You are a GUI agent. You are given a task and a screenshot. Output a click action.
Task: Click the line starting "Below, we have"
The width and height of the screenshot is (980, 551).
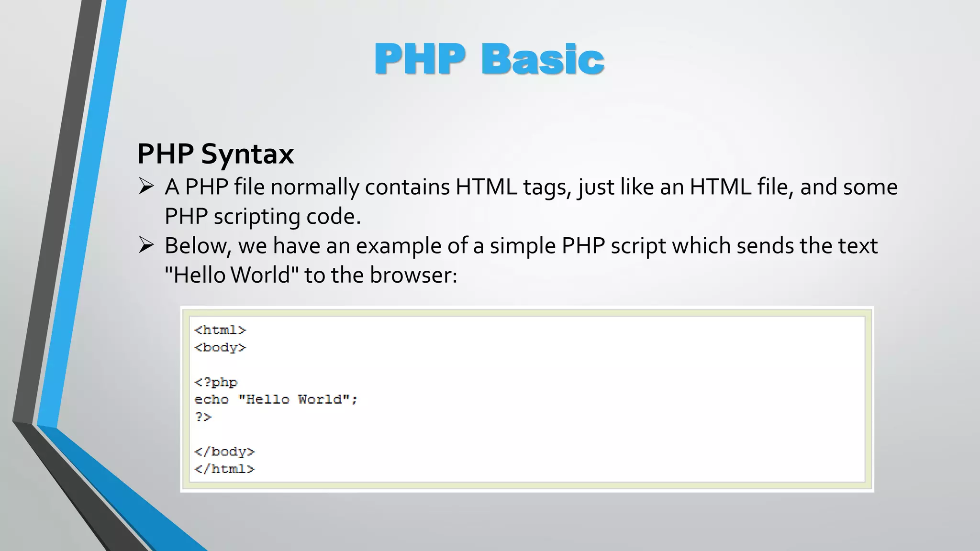[x=521, y=246]
